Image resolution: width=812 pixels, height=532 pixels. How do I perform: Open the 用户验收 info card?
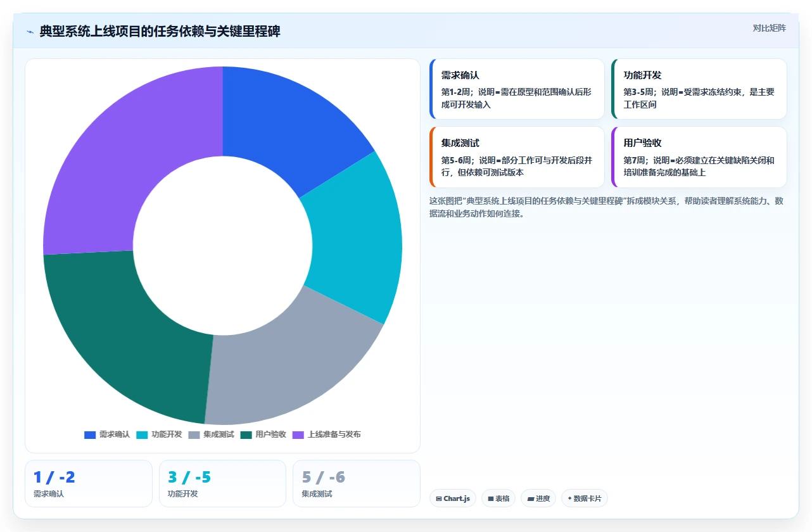point(699,157)
